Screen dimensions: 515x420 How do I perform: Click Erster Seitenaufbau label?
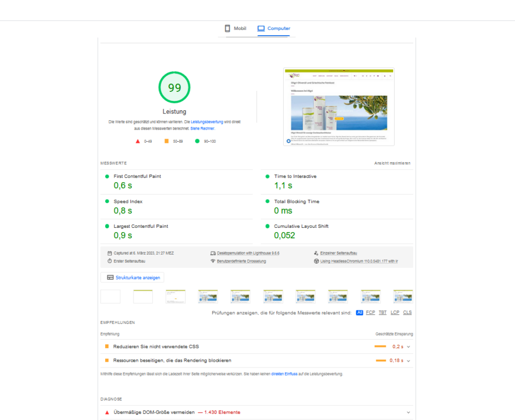click(129, 261)
